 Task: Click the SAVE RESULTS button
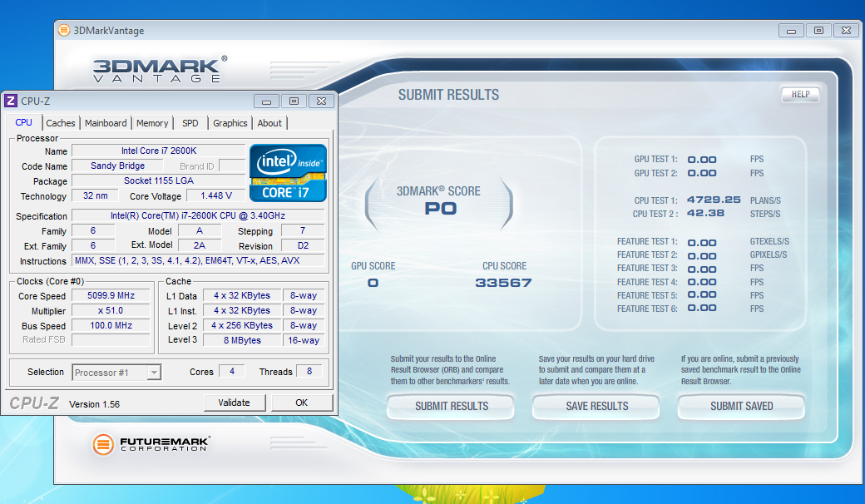point(597,407)
